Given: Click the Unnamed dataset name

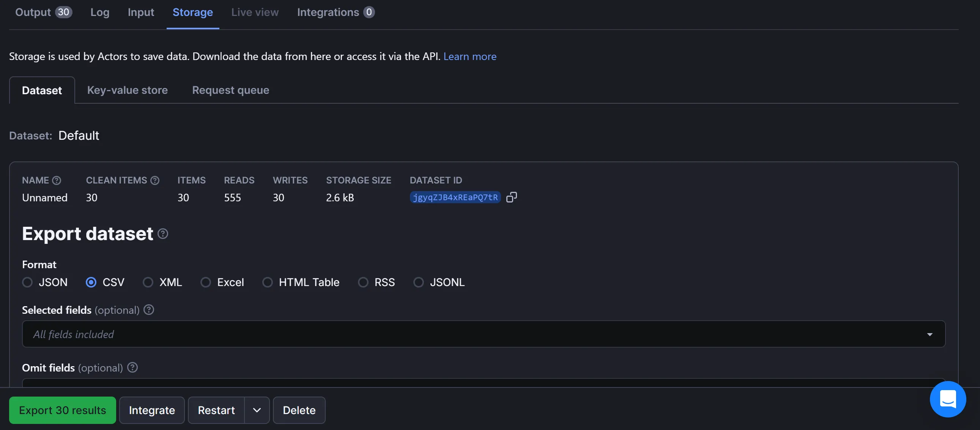Looking at the screenshot, I should coord(44,197).
